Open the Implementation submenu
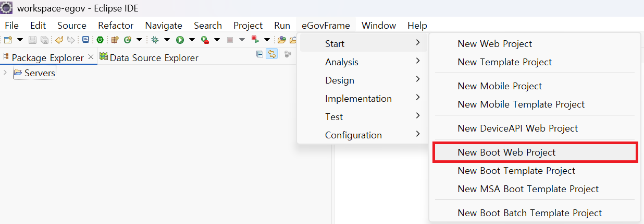 click(358, 99)
